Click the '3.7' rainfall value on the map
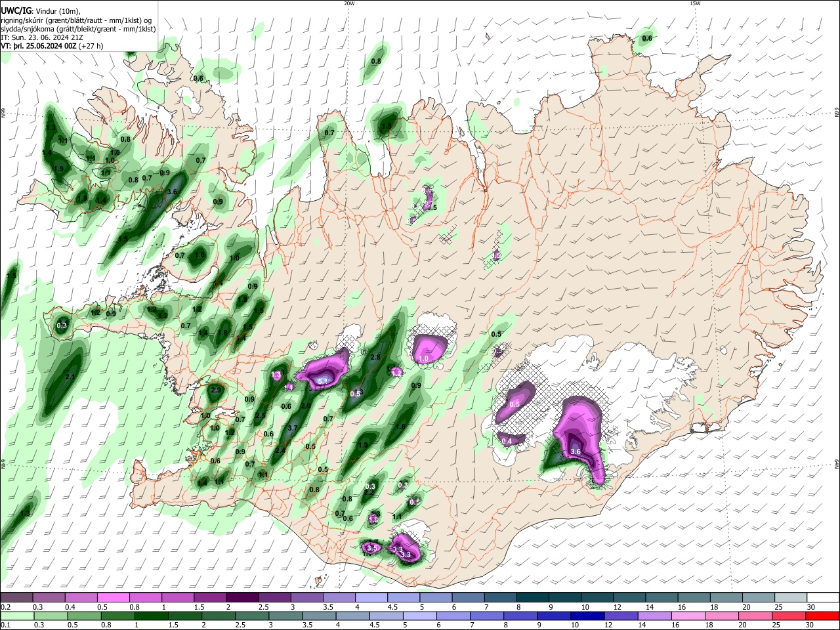This screenshot has width=840, height=630. [x=293, y=428]
